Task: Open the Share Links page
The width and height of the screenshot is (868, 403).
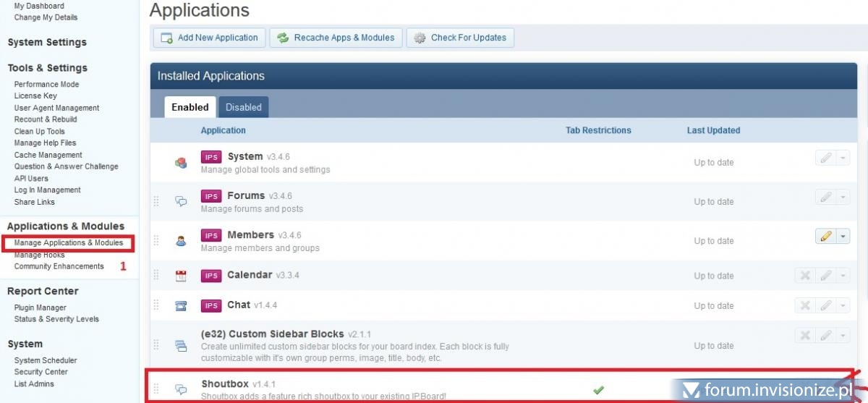Action: [x=35, y=202]
